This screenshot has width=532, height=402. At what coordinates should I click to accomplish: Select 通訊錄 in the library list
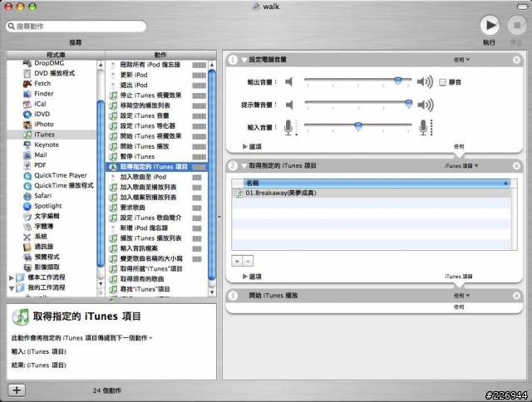pos(43,247)
